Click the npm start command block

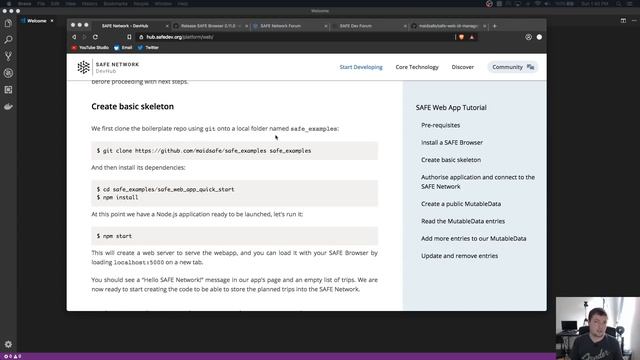click(x=235, y=236)
